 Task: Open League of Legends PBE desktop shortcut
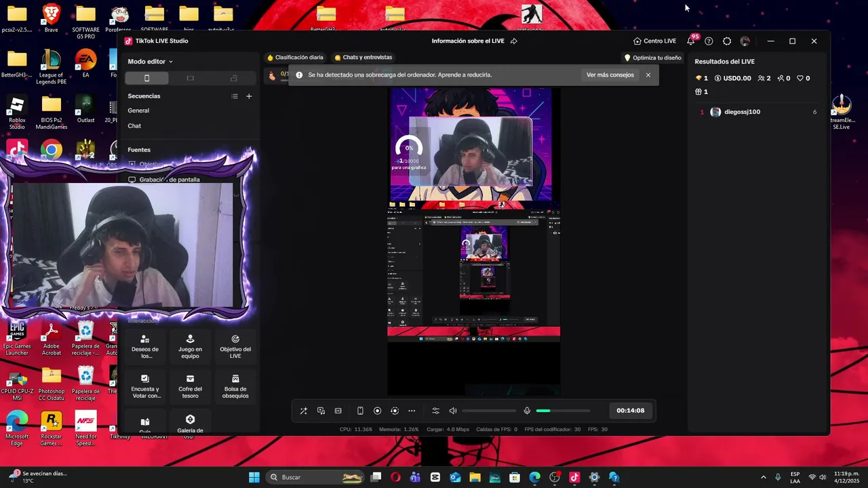[52, 67]
